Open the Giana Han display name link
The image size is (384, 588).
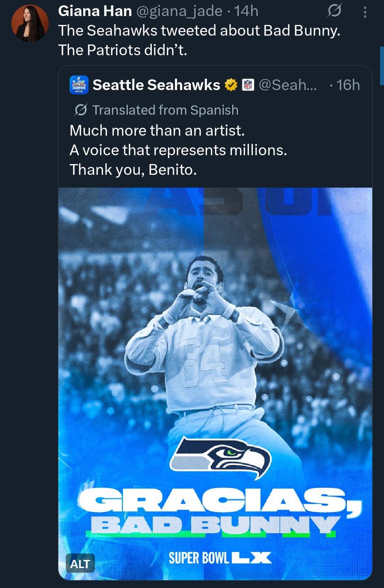pos(95,11)
